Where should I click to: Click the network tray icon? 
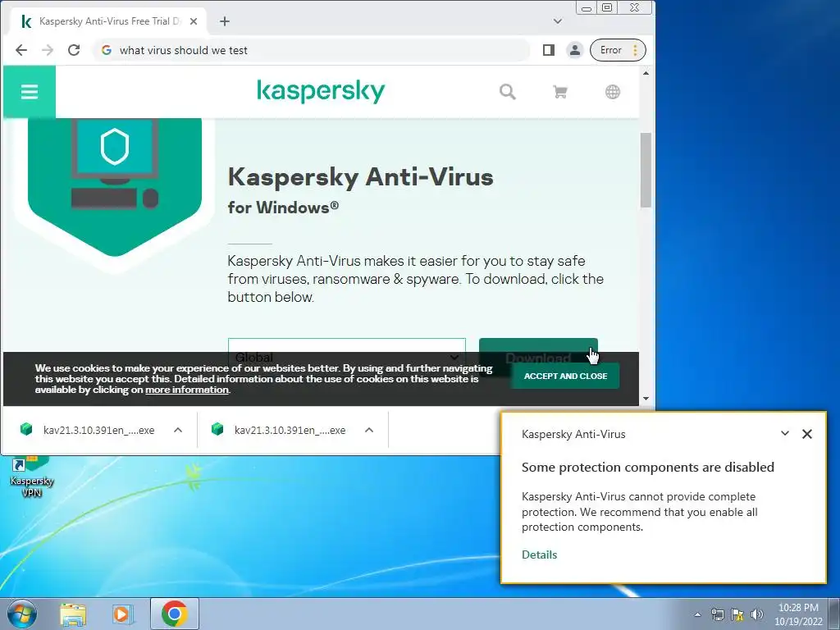(x=717, y=614)
